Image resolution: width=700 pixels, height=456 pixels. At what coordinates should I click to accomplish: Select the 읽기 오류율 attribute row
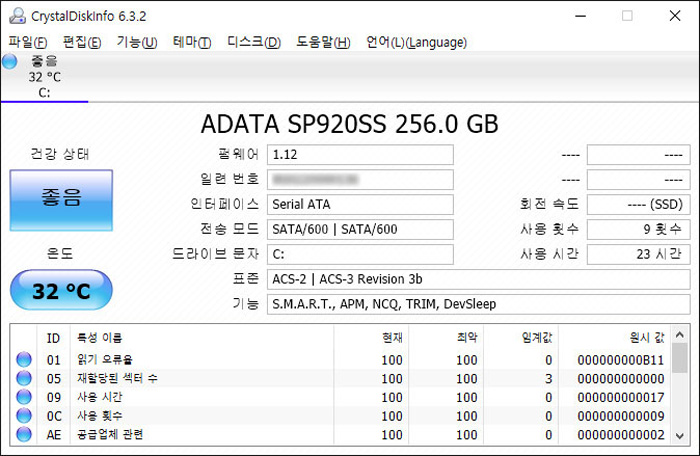341,360
